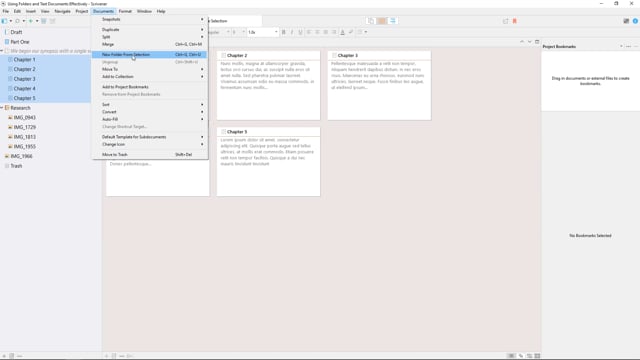
Task: Expand the Convert submenu
Action: 149,112
